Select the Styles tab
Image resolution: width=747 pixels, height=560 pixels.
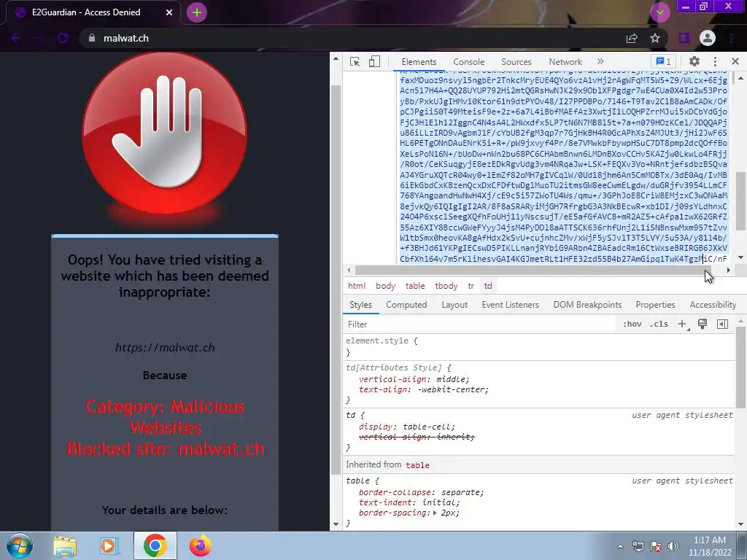pyautogui.click(x=360, y=305)
